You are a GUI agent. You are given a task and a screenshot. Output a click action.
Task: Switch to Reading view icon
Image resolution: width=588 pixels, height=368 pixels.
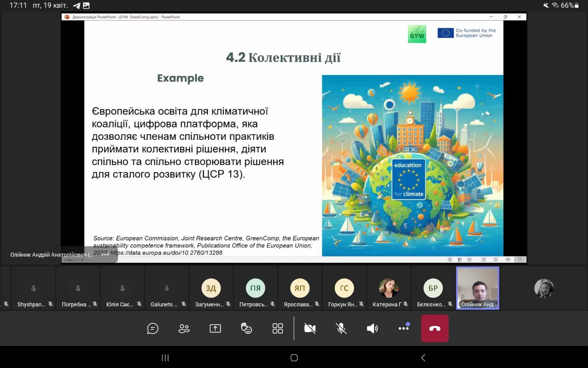508,260
